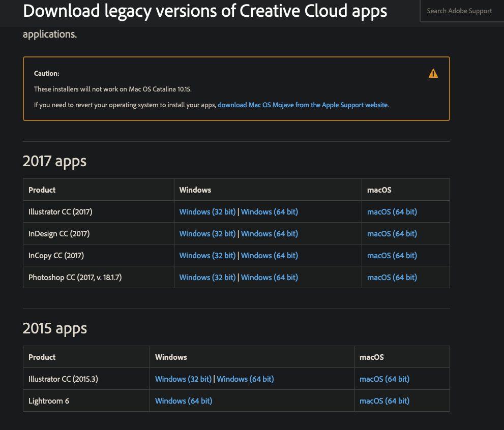Download Photoshop CC 2017 Windows 32 bit version
Screen dimensions: 504x430
207,277
